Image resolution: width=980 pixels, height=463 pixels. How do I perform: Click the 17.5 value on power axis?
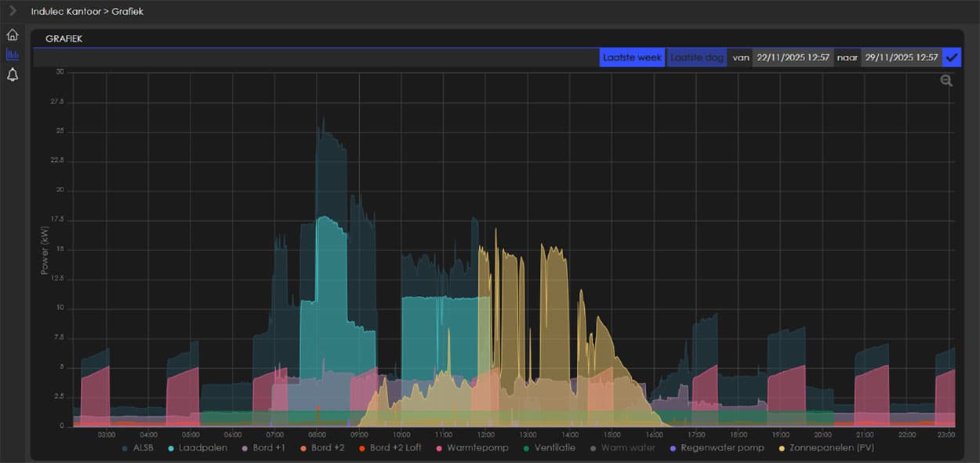(x=58, y=220)
